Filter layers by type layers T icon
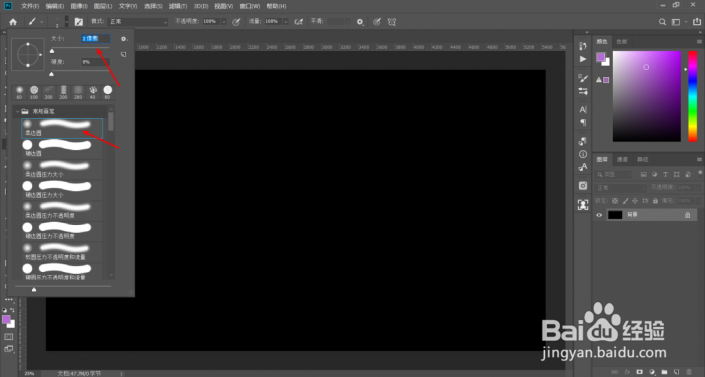This screenshot has height=377, width=705. (665, 175)
